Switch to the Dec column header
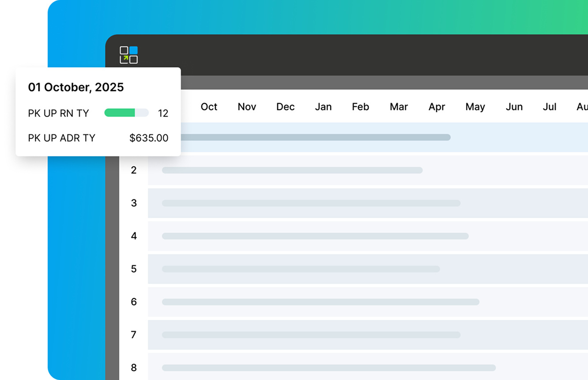The width and height of the screenshot is (588, 380). tap(285, 107)
